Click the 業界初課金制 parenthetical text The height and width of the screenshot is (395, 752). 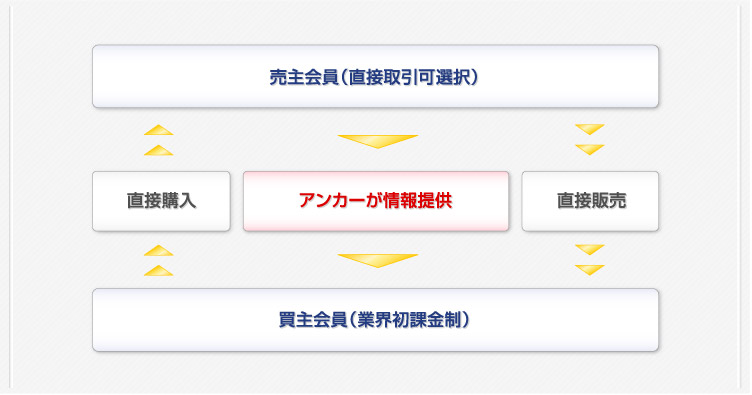pyautogui.click(x=409, y=320)
